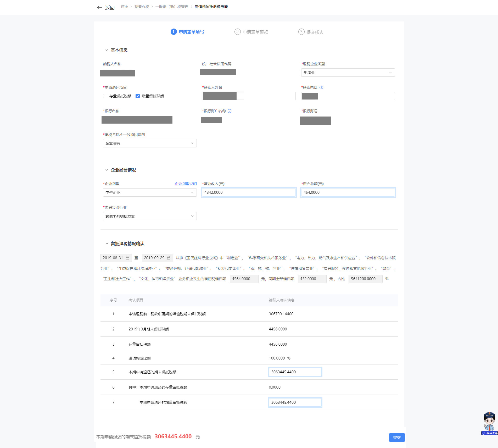Viewport: 498px width, 448px height.
Task: Open the end date calendar icon
Action: (x=169, y=258)
